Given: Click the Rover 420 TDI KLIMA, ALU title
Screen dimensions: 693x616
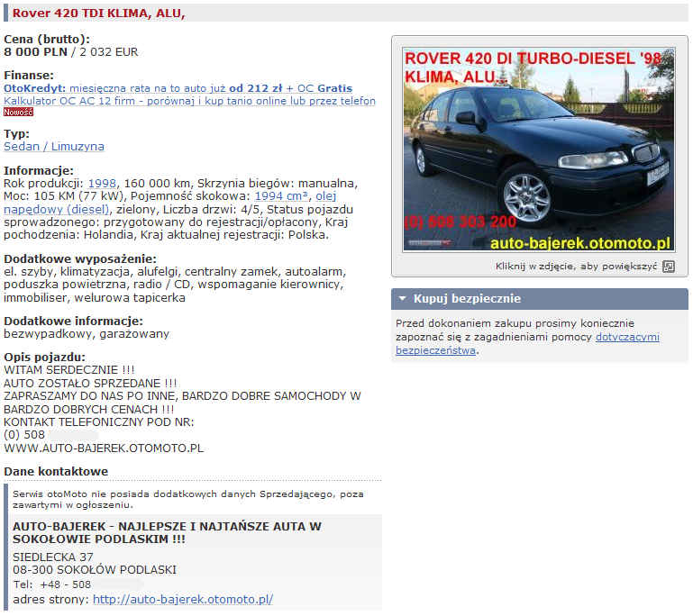Looking at the screenshot, I should point(99,13).
